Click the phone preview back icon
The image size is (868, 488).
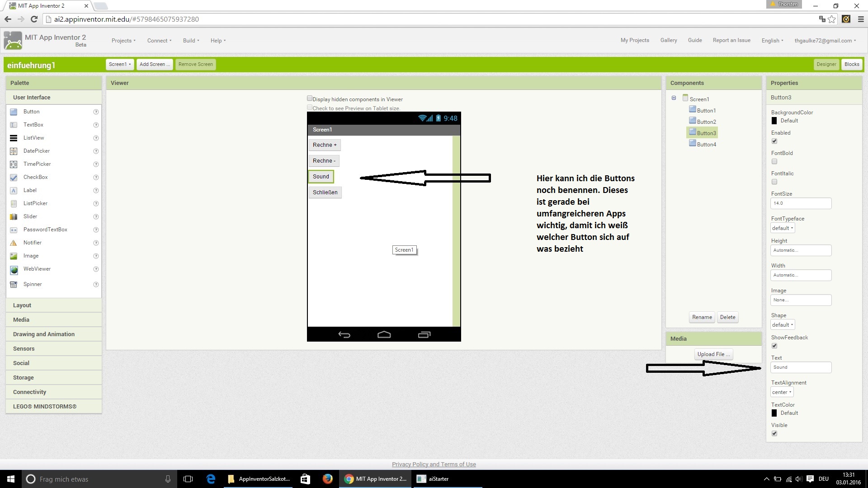pos(344,334)
